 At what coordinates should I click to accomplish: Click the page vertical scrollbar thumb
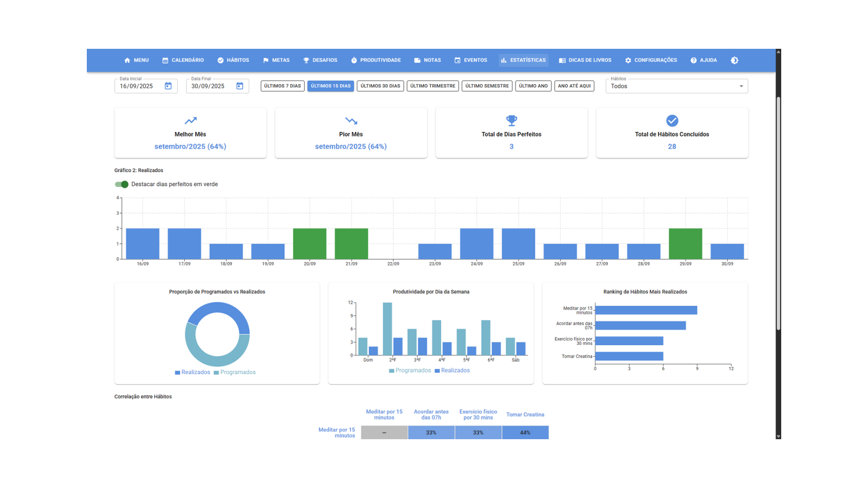pyautogui.click(x=778, y=213)
